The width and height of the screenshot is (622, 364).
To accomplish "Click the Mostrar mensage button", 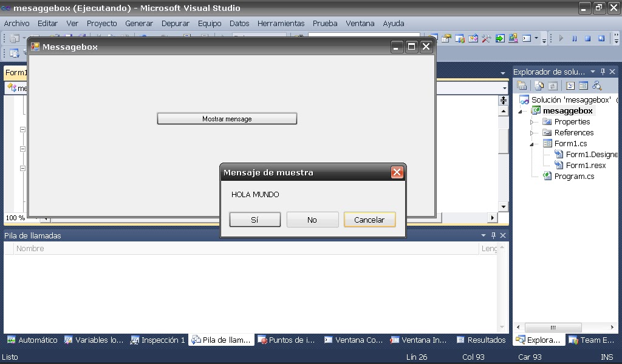I will 227,118.
